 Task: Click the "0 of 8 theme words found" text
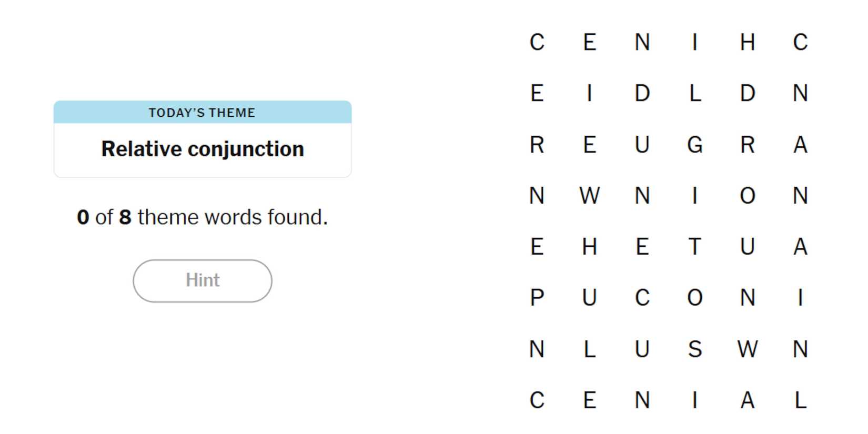(203, 217)
